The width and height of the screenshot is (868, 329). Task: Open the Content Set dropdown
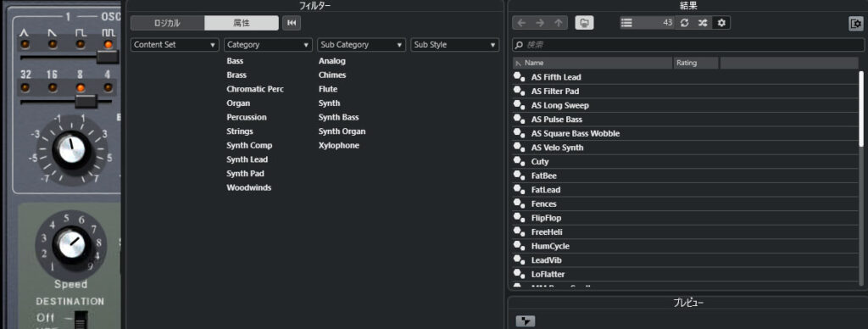click(x=175, y=45)
